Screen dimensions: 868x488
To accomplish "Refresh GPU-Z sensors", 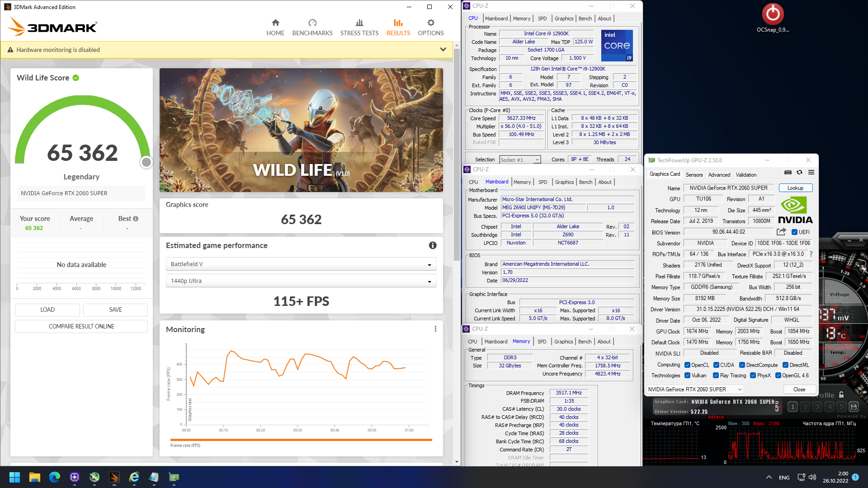I will 799,172.
